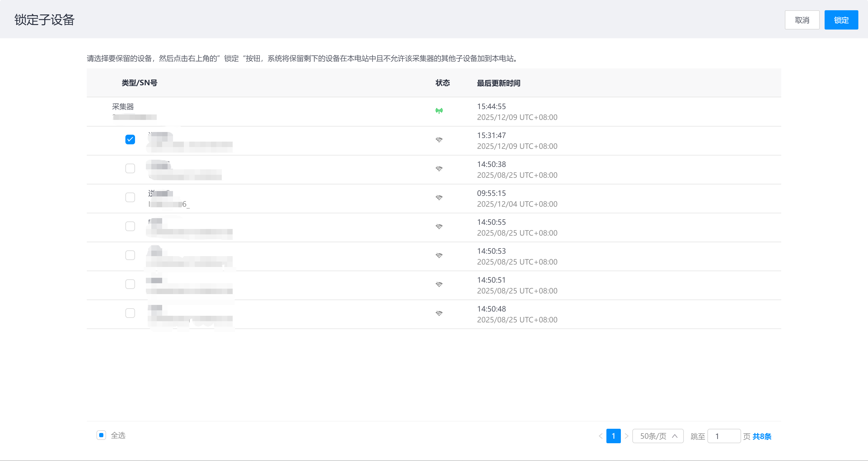The image size is (868, 461).
Task: Click offline status icon in 09:55:15 row
Action: [x=439, y=197]
